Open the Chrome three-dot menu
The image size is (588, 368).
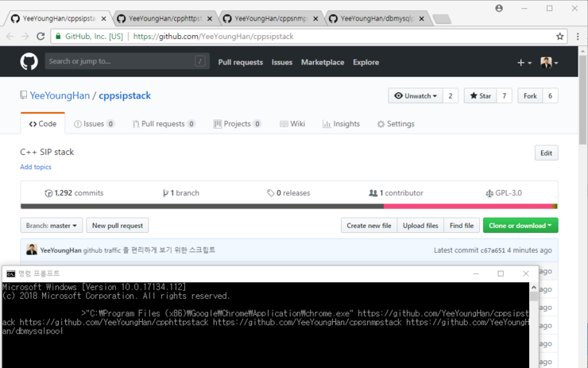[576, 37]
